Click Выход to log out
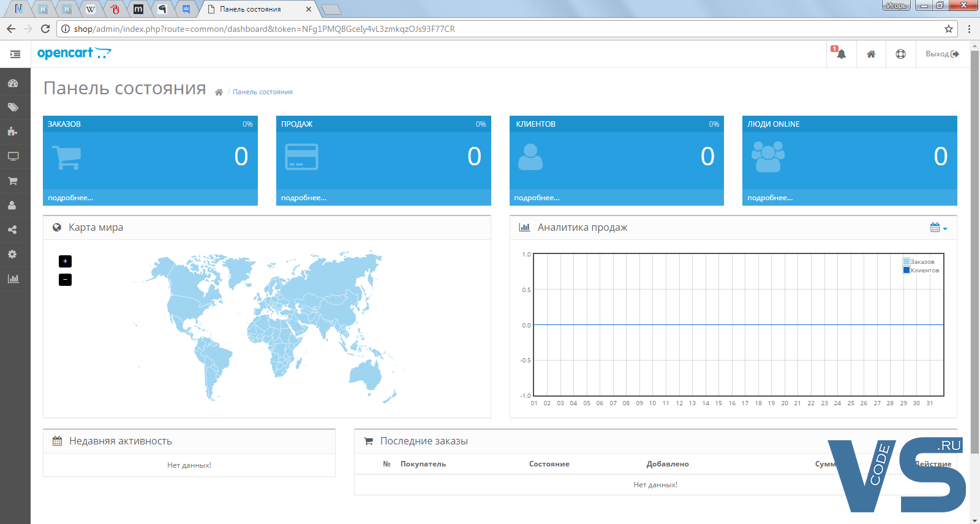 coord(942,54)
